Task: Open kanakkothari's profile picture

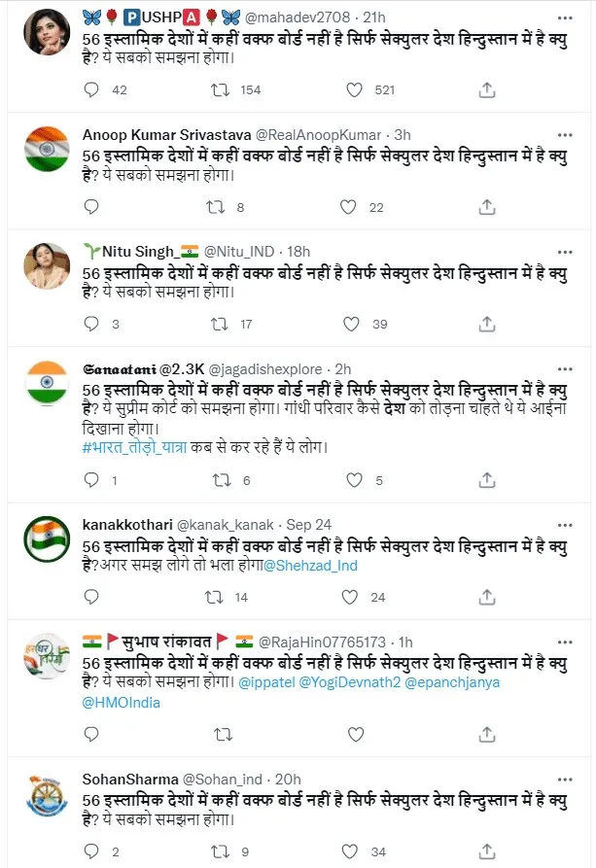Action: click(45, 538)
